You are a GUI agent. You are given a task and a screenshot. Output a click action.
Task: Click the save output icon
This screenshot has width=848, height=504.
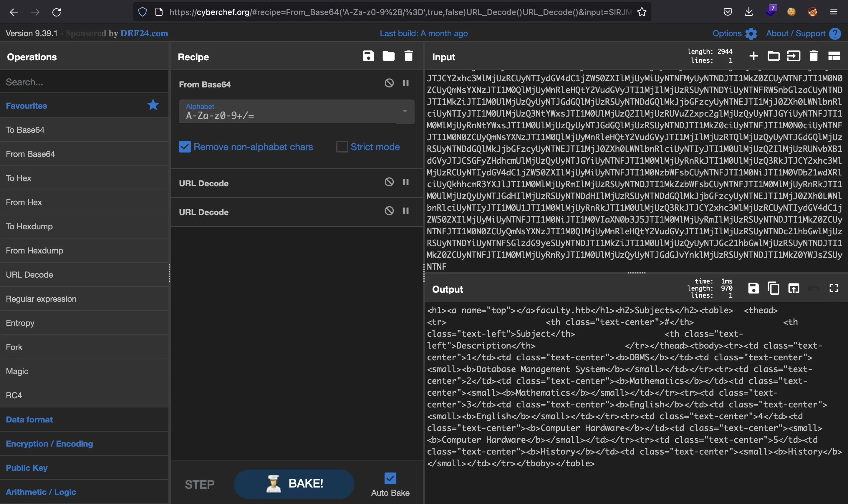[753, 289]
